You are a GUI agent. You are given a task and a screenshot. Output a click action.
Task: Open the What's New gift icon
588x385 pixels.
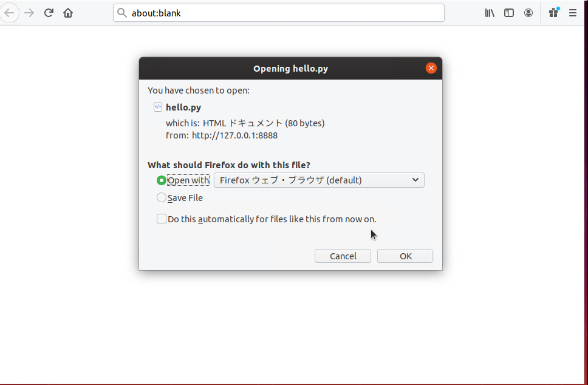[x=553, y=13]
